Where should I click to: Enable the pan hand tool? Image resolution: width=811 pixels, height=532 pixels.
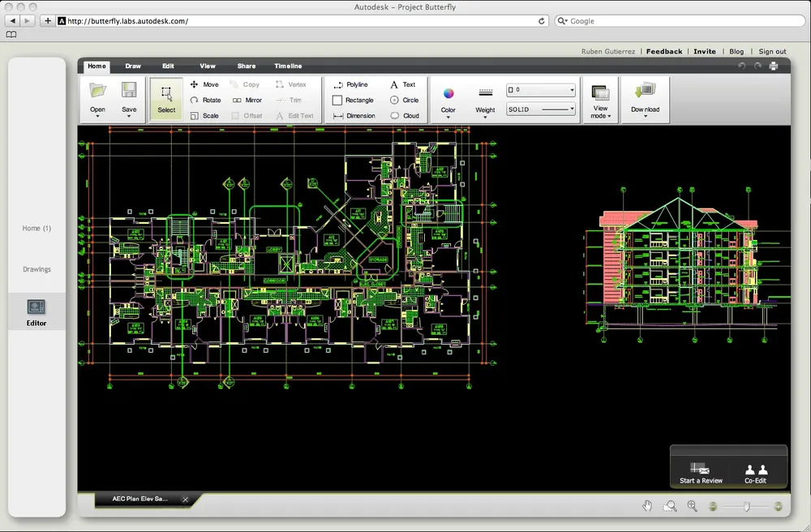647,506
